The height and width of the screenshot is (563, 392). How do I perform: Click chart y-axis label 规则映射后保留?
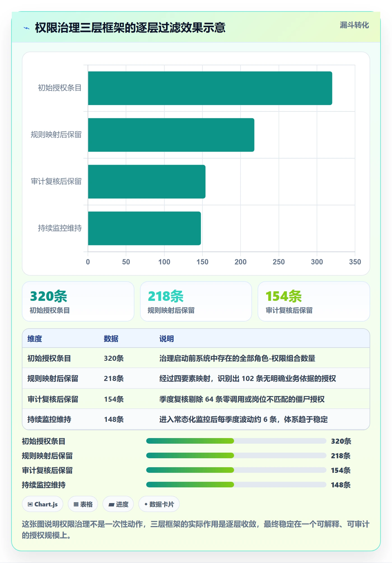pos(56,135)
